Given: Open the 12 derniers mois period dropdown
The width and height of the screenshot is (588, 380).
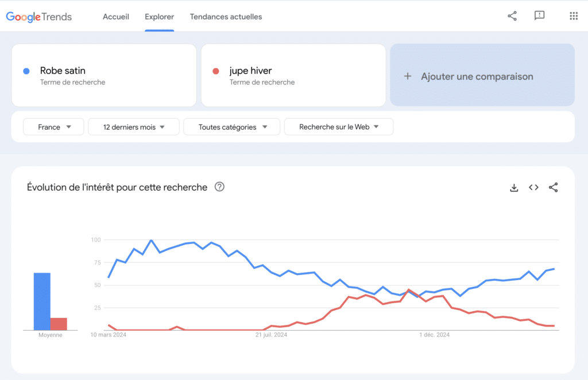Looking at the screenshot, I should pyautogui.click(x=133, y=127).
